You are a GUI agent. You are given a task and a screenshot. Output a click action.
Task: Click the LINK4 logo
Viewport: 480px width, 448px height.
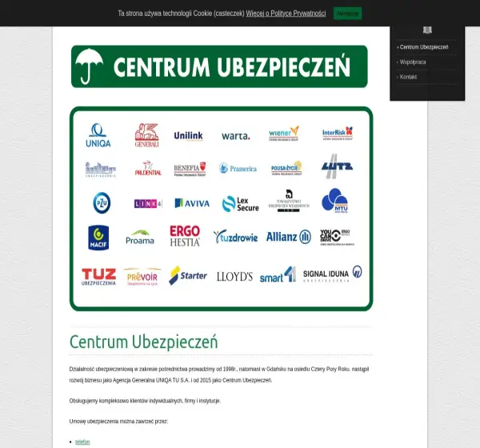[x=148, y=204]
